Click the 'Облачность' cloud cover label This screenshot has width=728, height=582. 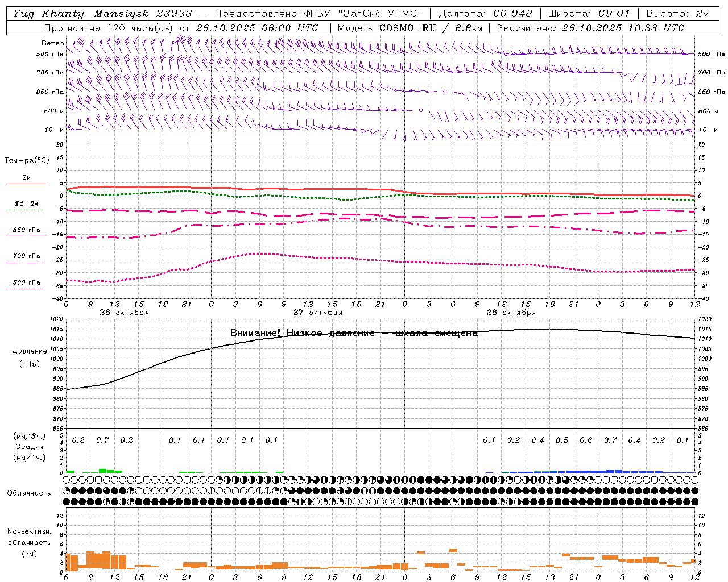[29, 493]
